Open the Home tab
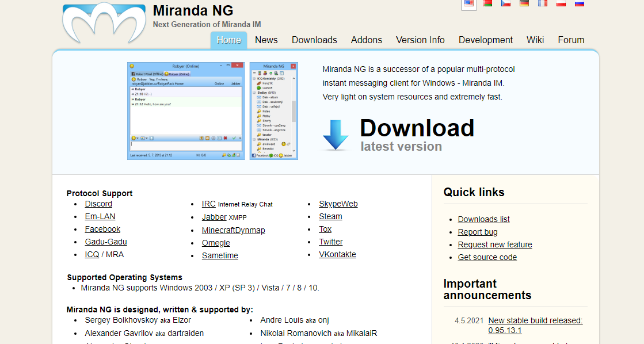Image resolution: width=644 pixels, height=344 pixels. click(x=229, y=40)
